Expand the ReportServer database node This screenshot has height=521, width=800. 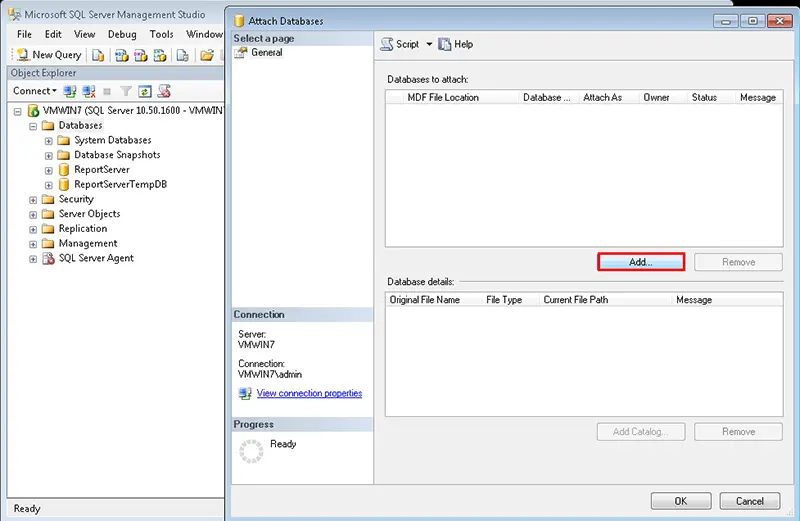coord(48,170)
